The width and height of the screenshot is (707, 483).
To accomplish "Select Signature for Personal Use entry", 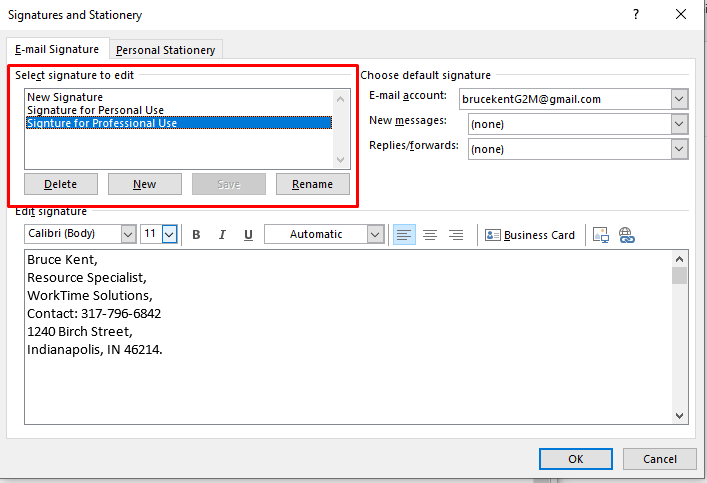I will coord(95,110).
